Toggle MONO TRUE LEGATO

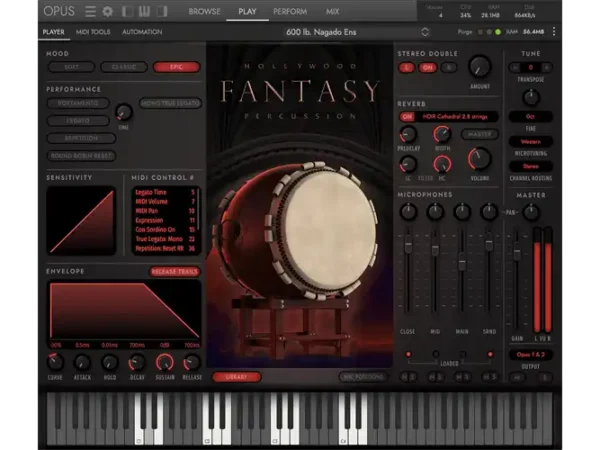170,103
